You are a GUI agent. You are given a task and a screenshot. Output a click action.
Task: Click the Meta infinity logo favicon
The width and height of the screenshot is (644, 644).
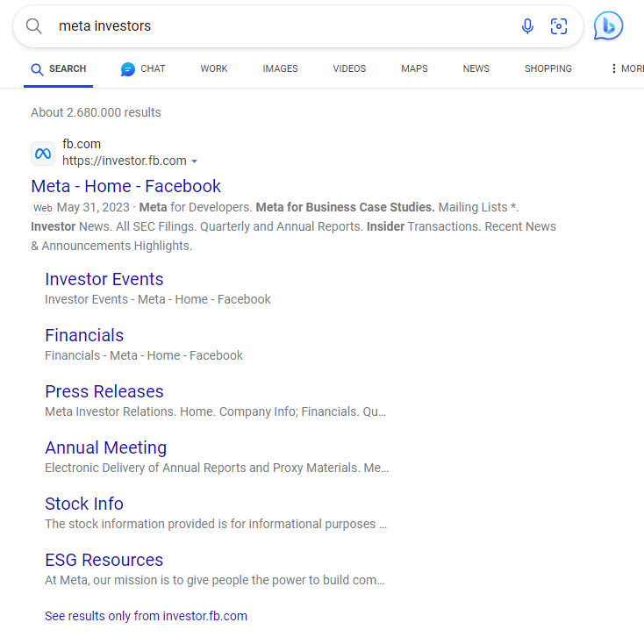(x=43, y=154)
